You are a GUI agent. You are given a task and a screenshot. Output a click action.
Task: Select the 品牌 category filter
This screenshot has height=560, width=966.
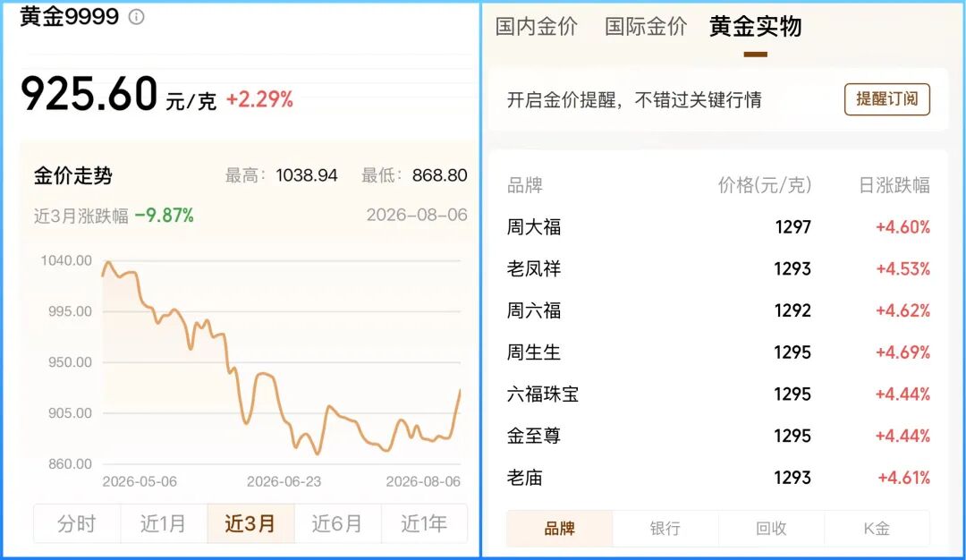coord(559,528)
